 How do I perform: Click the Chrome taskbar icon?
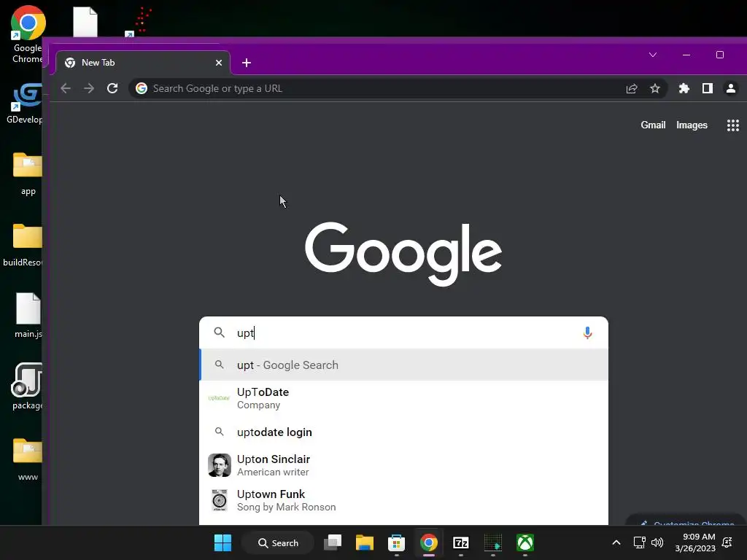[429, 542]
